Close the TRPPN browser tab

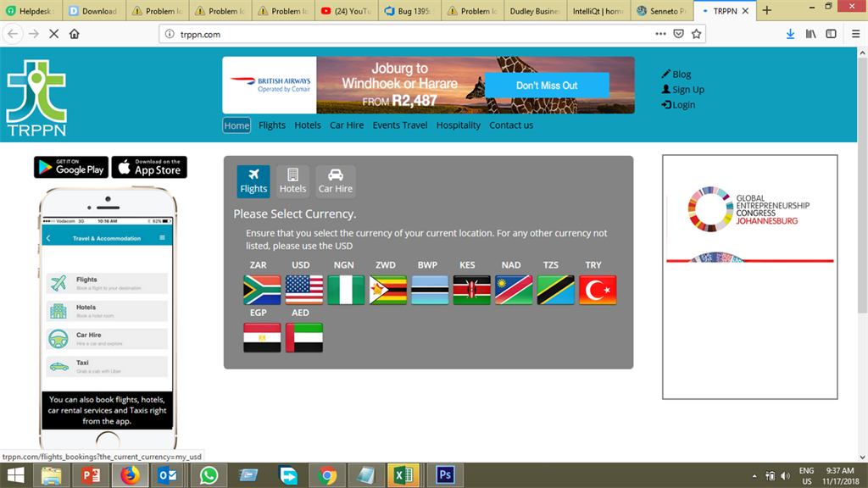[x=745, y=10]
